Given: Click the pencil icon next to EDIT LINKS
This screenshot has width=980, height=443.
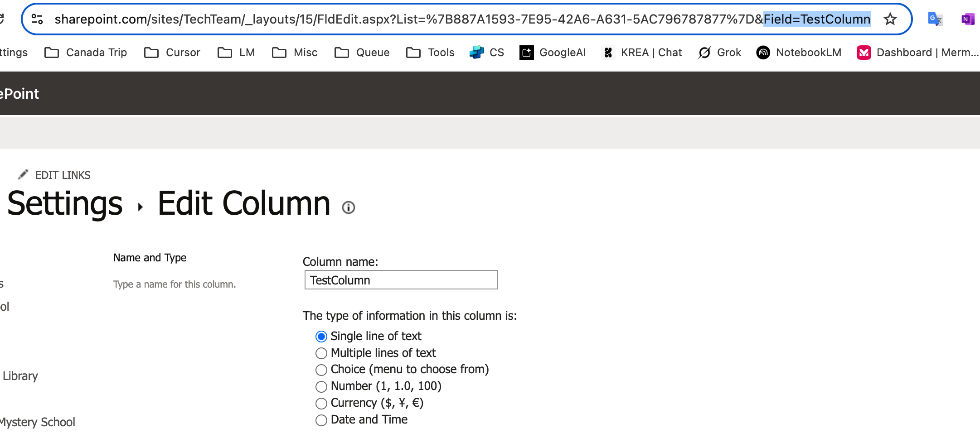Looking at the screenshot, I should (23, 174).
